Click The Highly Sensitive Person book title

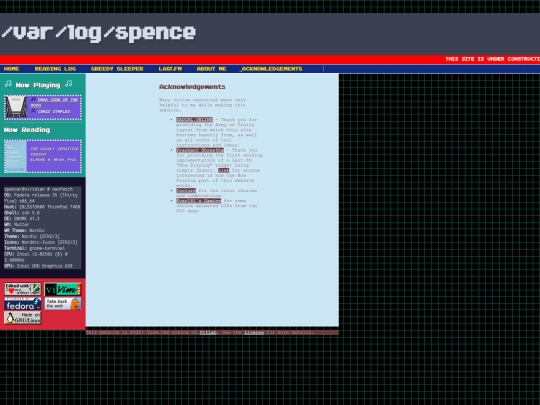point(54,152)
